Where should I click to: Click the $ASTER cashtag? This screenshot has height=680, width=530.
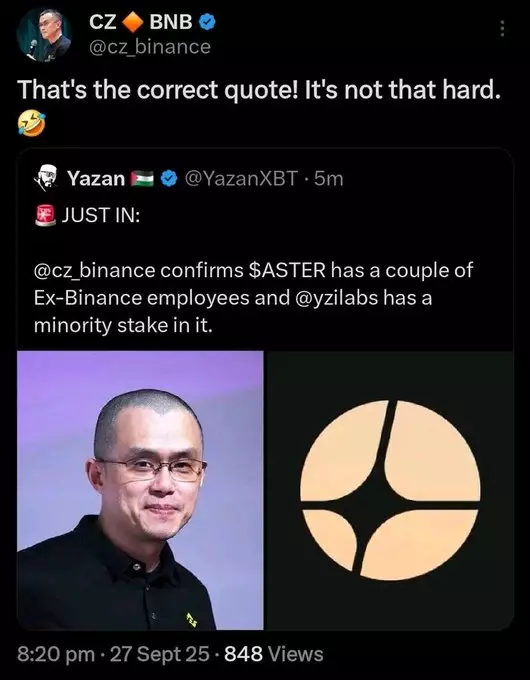287,270
